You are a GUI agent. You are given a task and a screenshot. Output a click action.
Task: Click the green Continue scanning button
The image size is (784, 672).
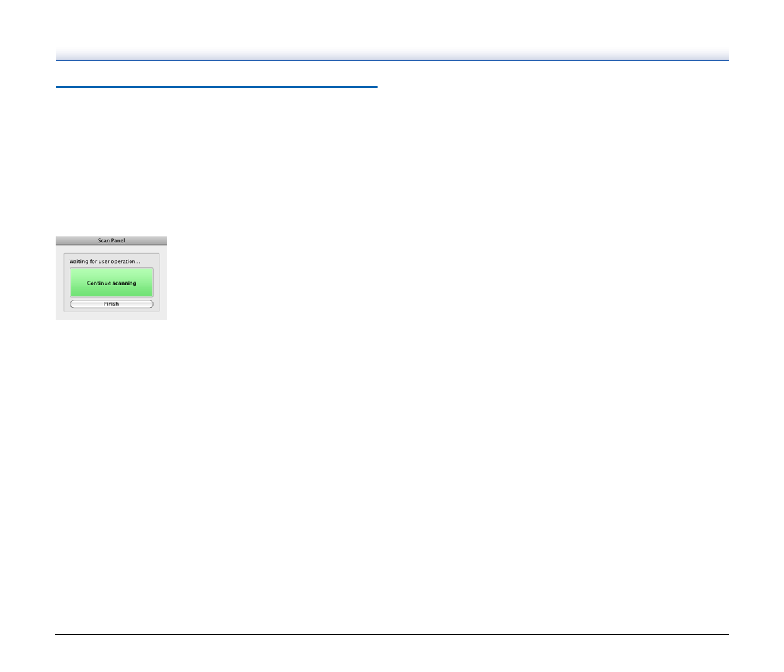pos(111,283)
